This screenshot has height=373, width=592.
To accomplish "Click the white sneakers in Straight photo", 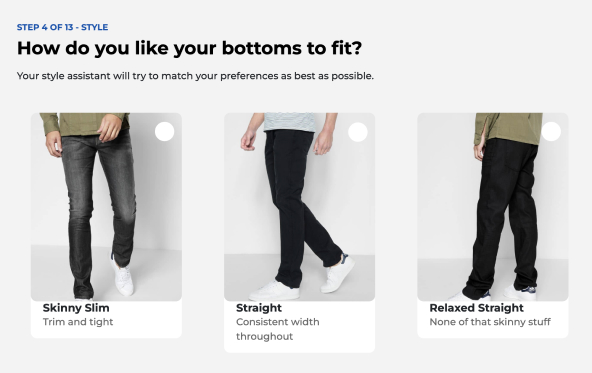I will pos(302,279).
